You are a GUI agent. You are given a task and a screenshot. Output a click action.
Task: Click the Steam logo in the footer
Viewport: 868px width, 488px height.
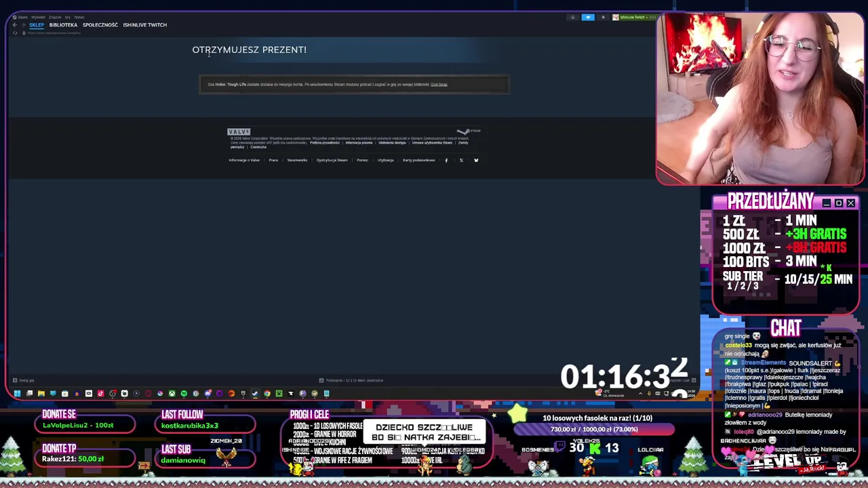469,131
